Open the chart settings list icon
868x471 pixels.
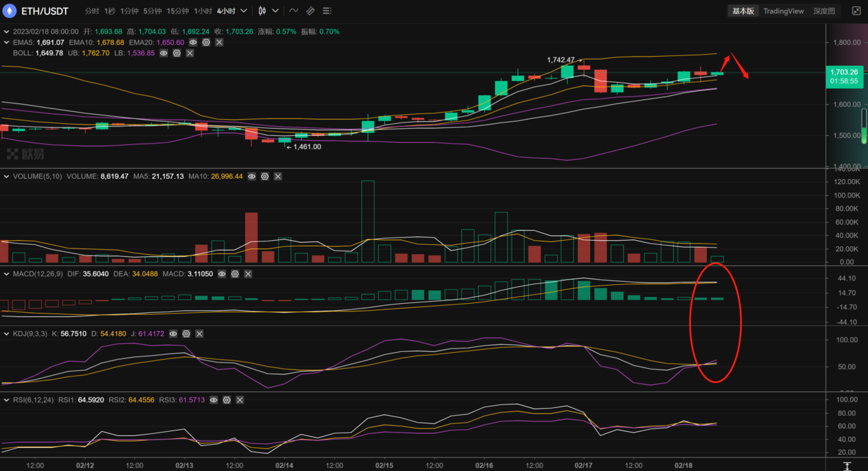[327, 11]
